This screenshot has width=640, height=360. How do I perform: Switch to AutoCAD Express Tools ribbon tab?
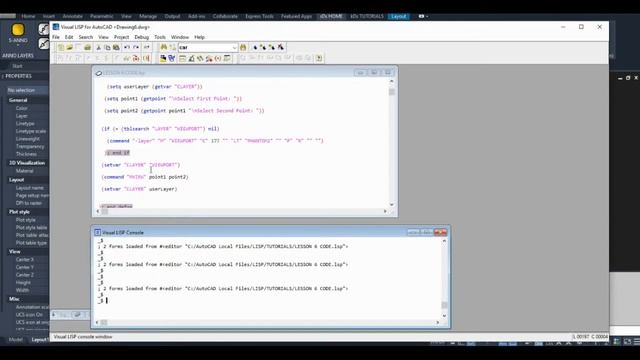(x=259, y=16)
